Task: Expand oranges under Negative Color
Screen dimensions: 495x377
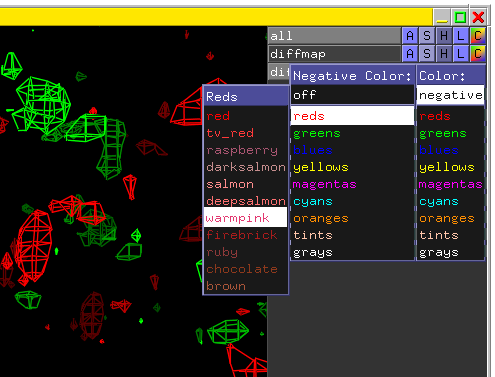Action: point(352,218)
